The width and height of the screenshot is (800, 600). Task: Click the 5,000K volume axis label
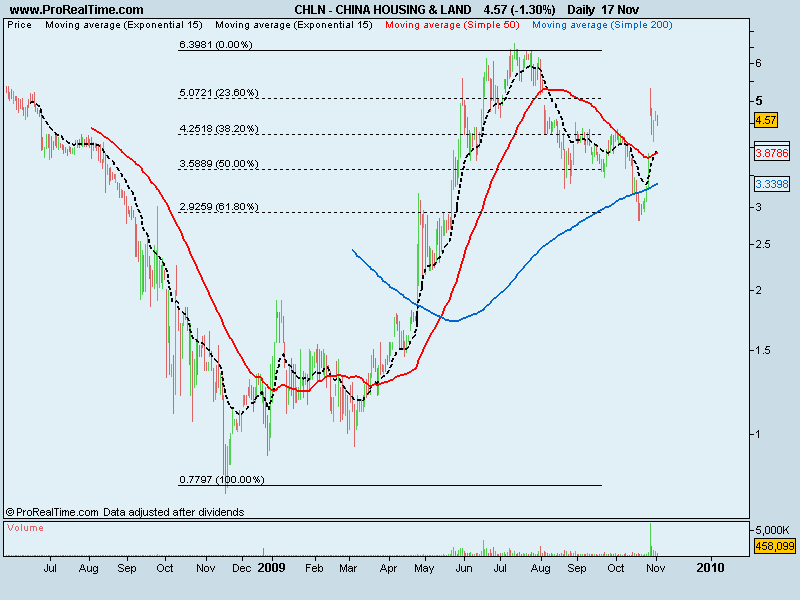(773, 530)
